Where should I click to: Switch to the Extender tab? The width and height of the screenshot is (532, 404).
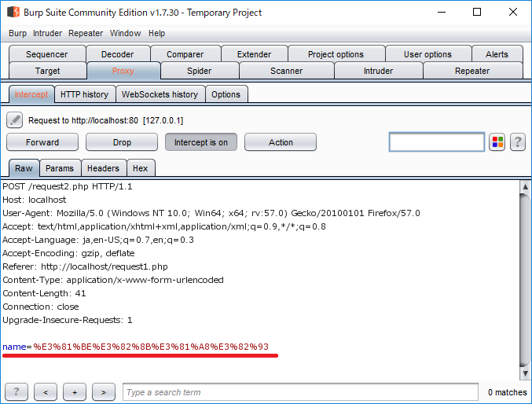point(254,54)
